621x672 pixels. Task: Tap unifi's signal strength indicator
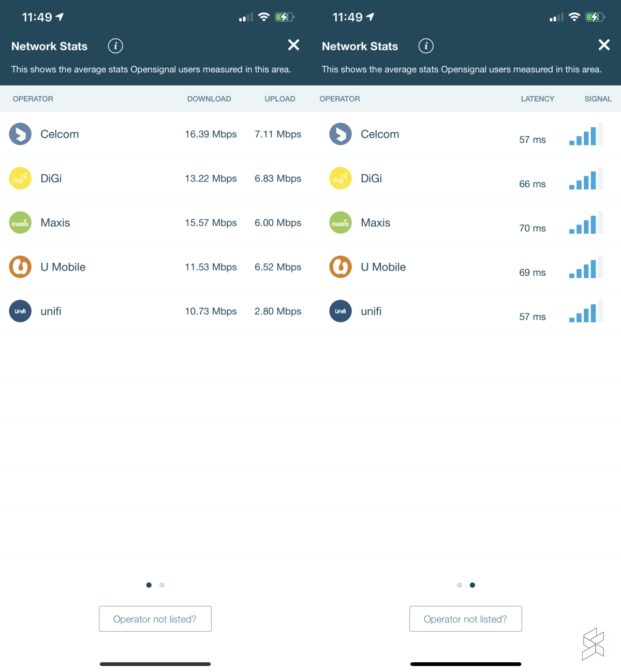point(586,312)
